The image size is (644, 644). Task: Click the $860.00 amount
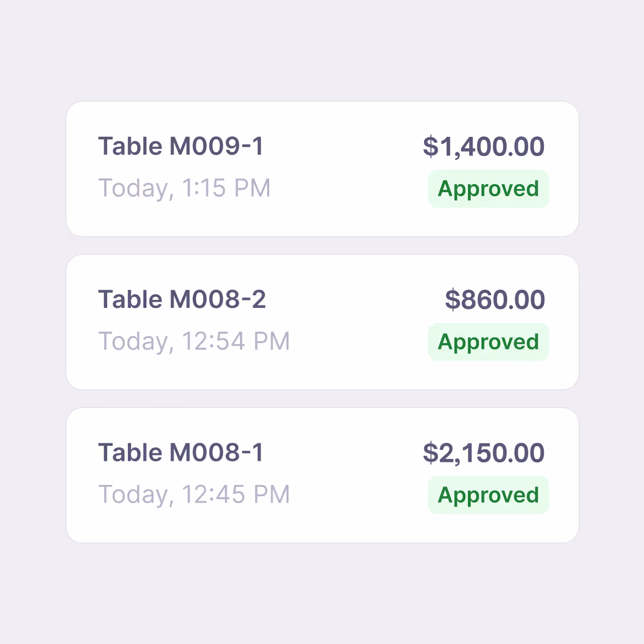pyautogui.click(x=495, y=299)
